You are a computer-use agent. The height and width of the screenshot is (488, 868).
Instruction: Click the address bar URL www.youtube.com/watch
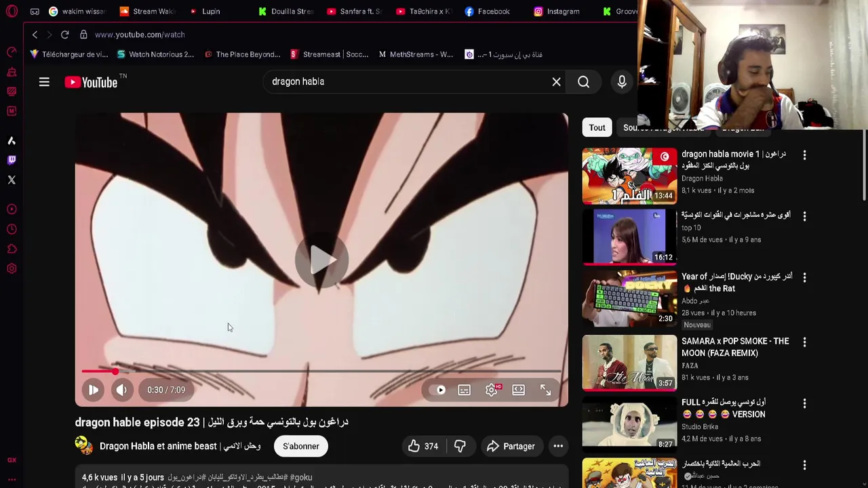(x=140, y=35)
